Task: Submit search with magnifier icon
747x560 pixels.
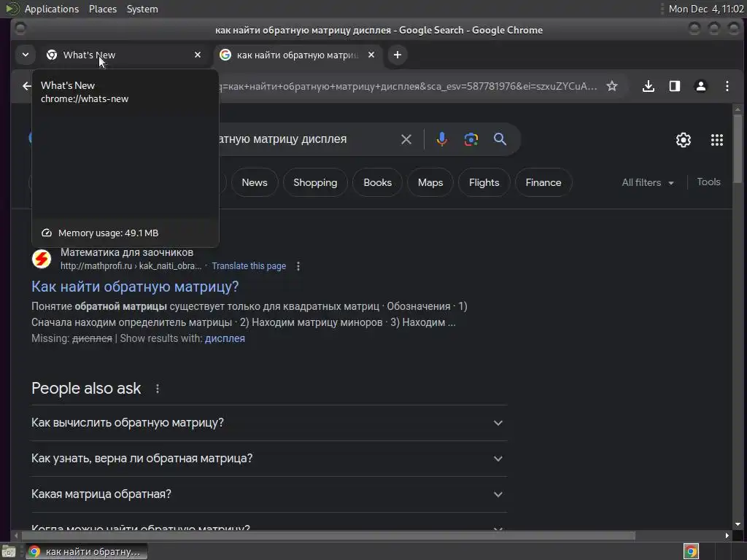Action: click(500, 139)
